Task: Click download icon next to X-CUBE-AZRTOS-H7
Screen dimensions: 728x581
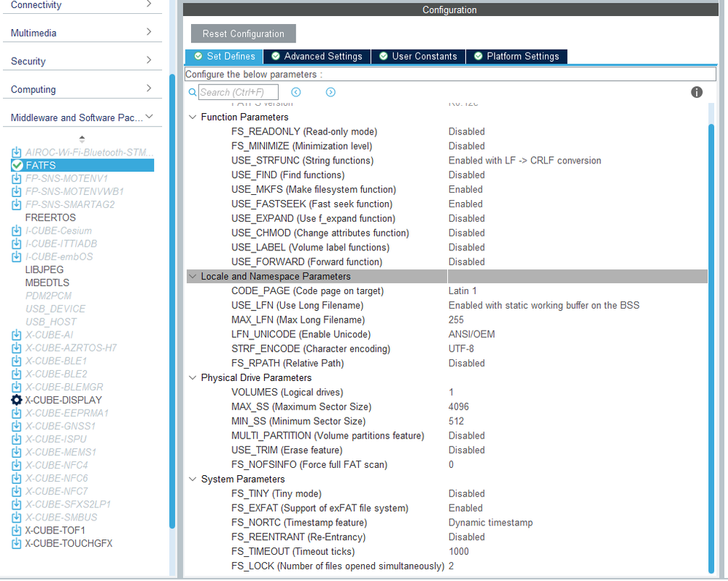Action: [x=16, y=348]
